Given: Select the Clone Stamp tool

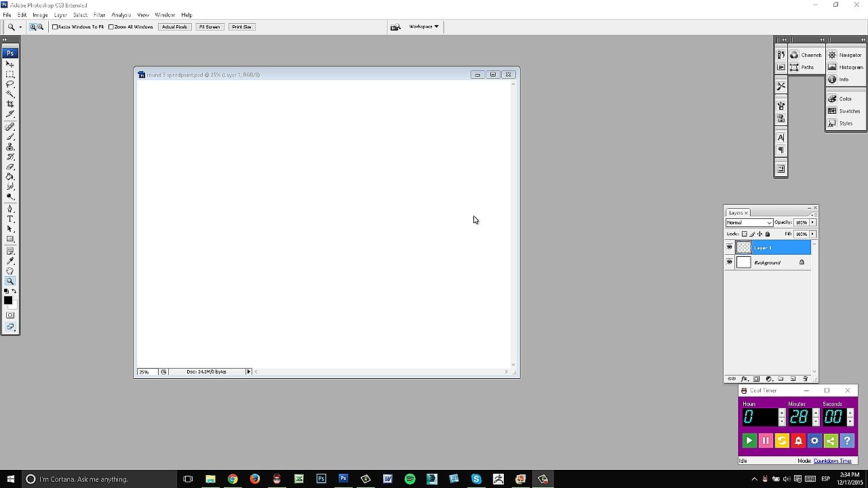Looking at the screenshot, I should click(x=10, y=146).
